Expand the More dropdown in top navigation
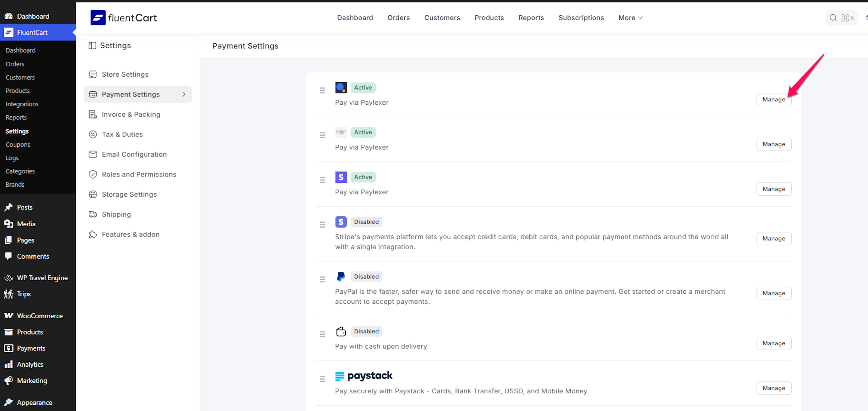868x411 pixels. (630, 18)
